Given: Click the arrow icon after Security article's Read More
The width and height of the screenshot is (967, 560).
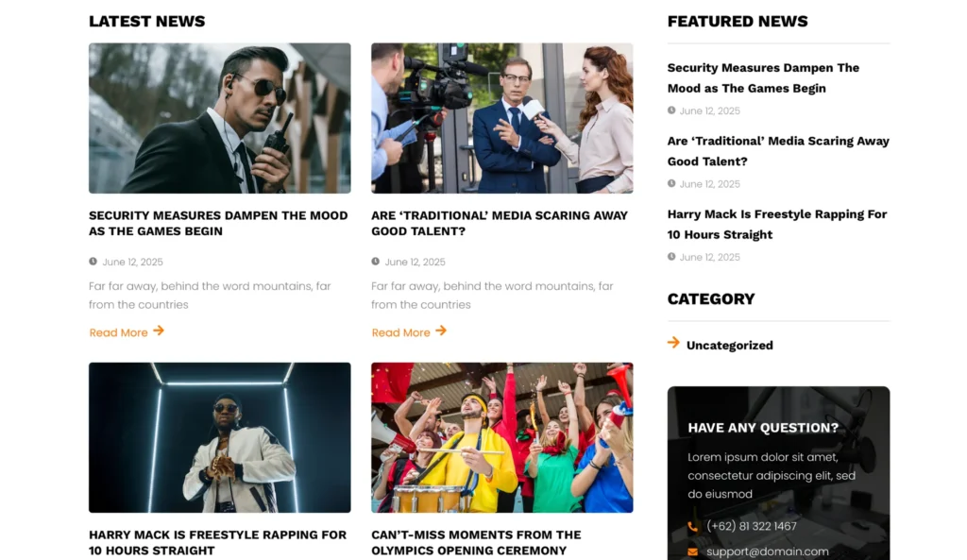Looking at the screenshot, I should [x=159, y=331].
